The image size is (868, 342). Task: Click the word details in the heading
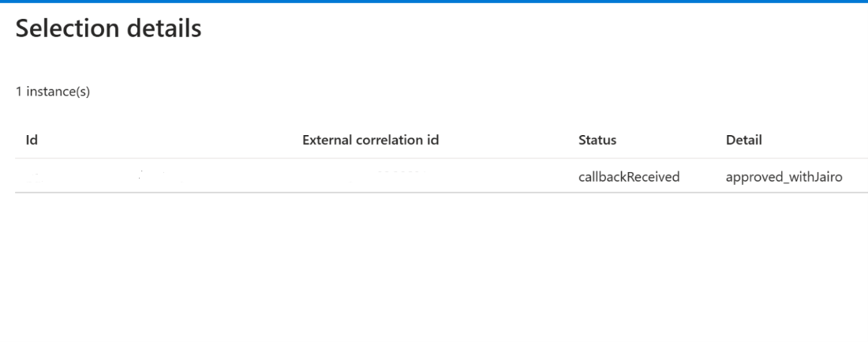click(163, 30)
